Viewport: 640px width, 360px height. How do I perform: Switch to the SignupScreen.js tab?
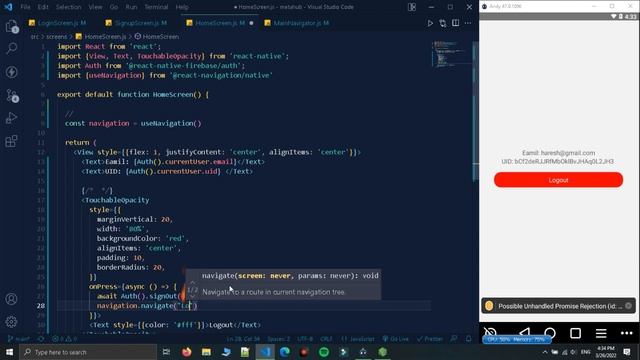136,23
